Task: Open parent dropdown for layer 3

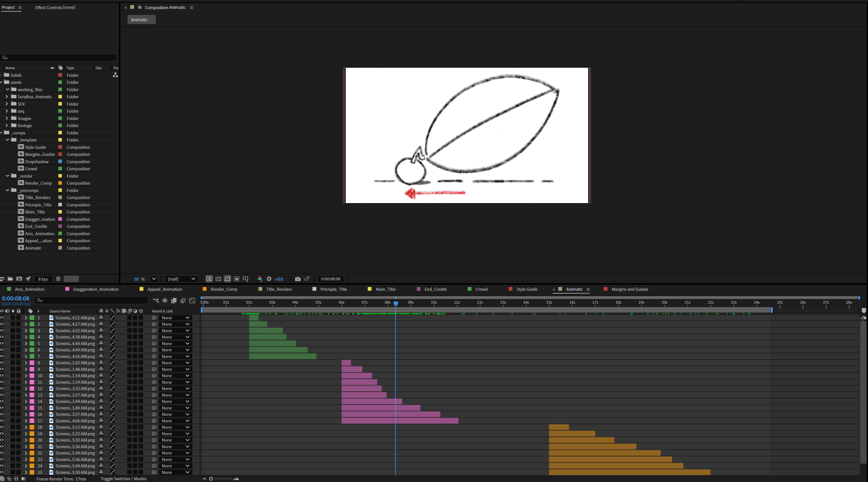Action: tap(175, 330)
